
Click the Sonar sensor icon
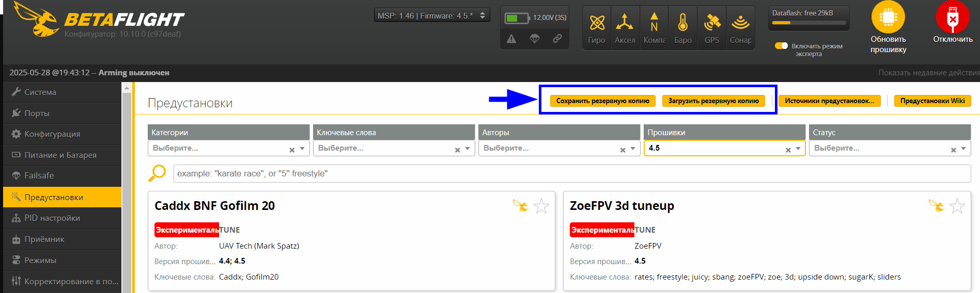tap(740, 22)
